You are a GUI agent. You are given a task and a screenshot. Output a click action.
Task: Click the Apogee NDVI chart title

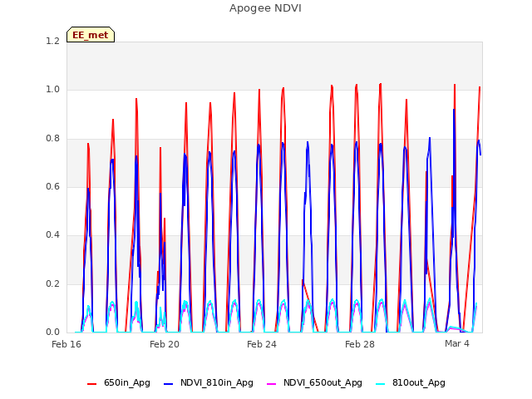click(x=265, y=8)
